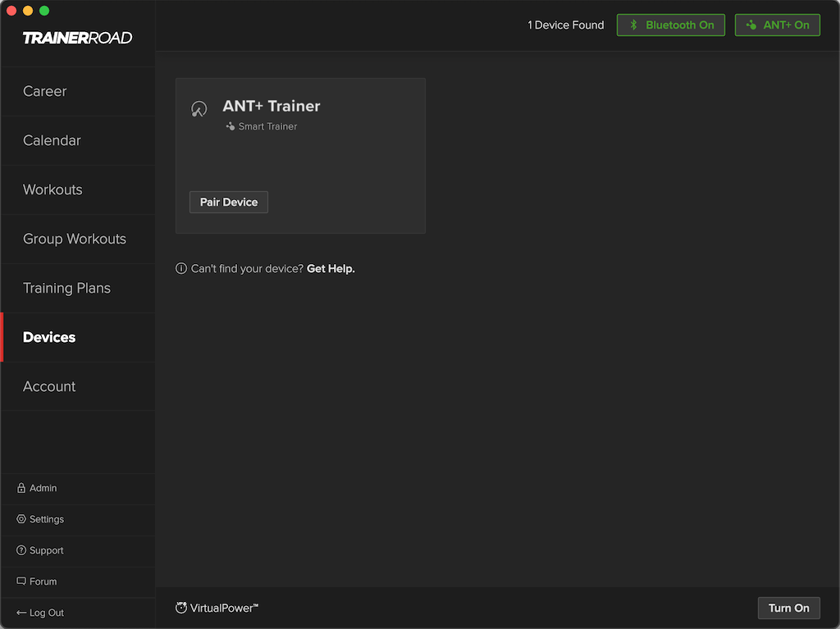Select the Devices sidebar item
This screenshot has width=840, height=629.
point(78,338)
